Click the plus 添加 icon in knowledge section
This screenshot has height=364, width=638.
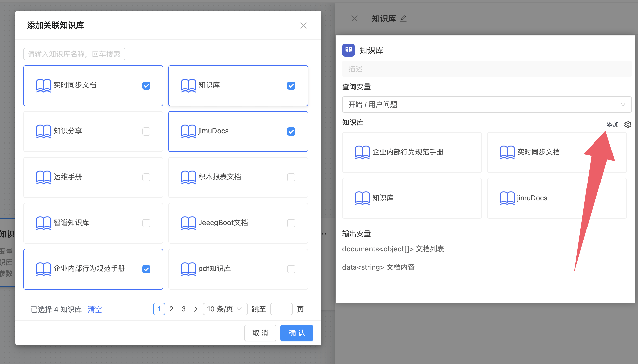click(x=601, y=124)
